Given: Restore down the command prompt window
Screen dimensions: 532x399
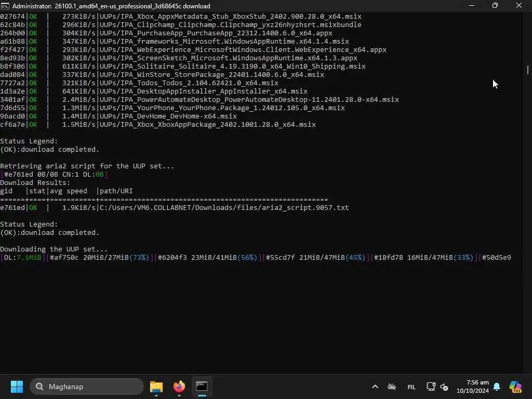Looking at the screenshot, I should pos(495,6).
